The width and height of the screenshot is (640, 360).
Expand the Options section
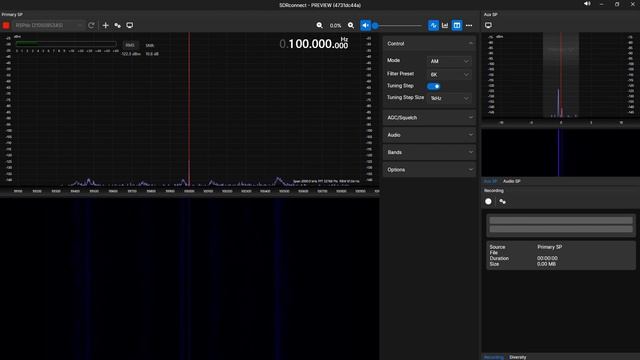[x=429, y=169]
